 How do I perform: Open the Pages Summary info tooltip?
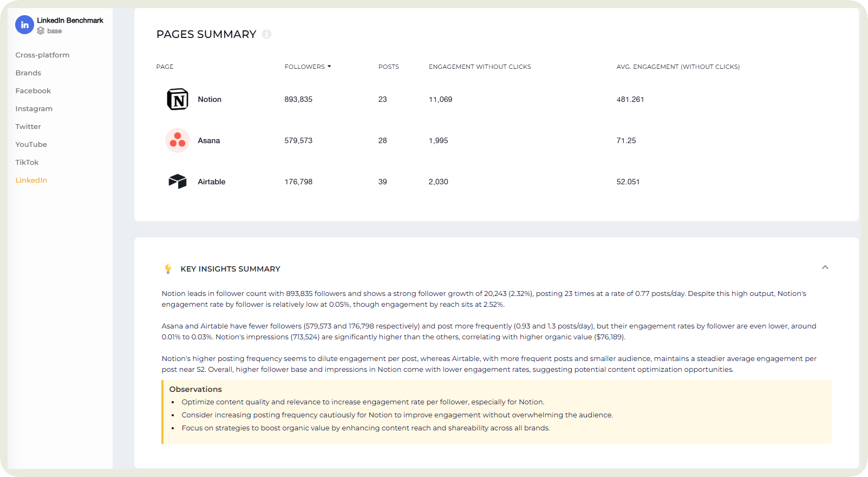[266, 34]
